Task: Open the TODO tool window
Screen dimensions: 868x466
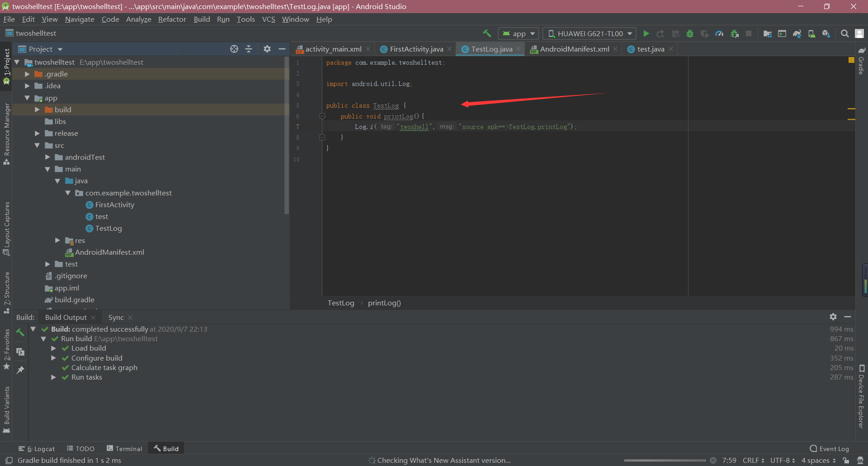Action: click(x=80, y=449)
